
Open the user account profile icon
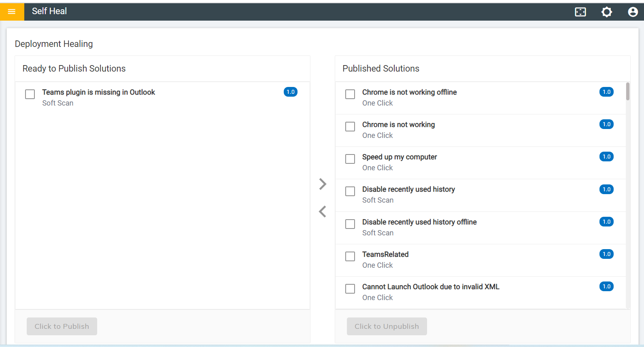[633, 12]
